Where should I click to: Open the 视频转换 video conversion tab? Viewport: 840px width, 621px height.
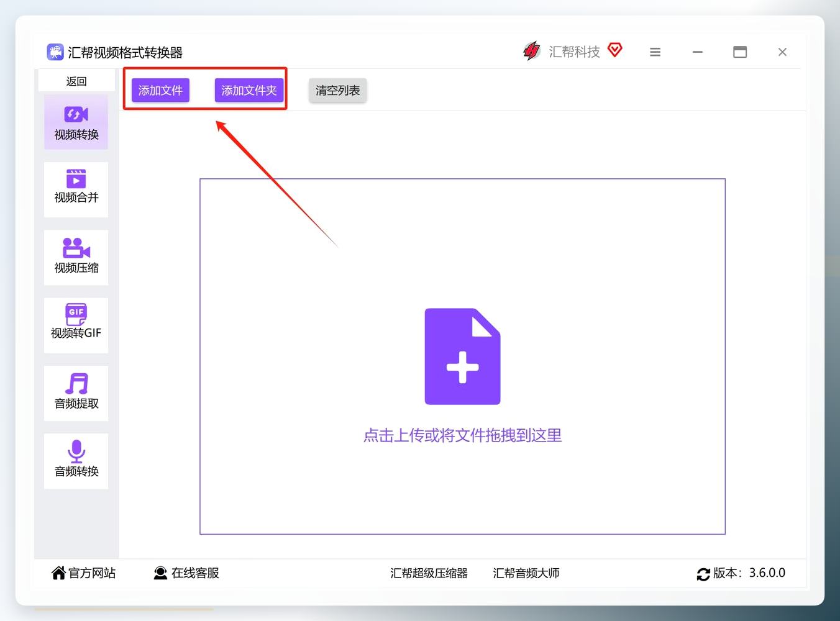tap(76, 122)
